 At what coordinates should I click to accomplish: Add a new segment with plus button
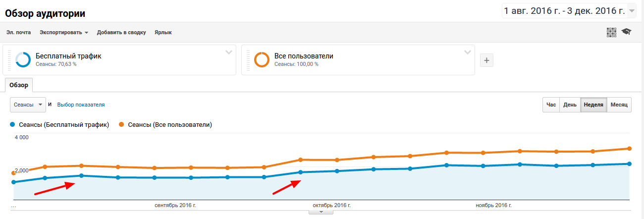(x=486, y=60)
